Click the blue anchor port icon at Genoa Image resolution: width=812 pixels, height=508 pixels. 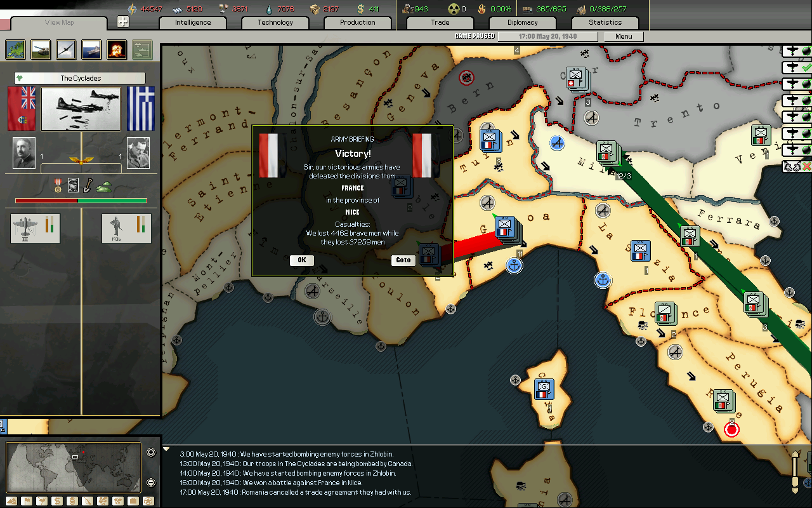tap(514, 265)
